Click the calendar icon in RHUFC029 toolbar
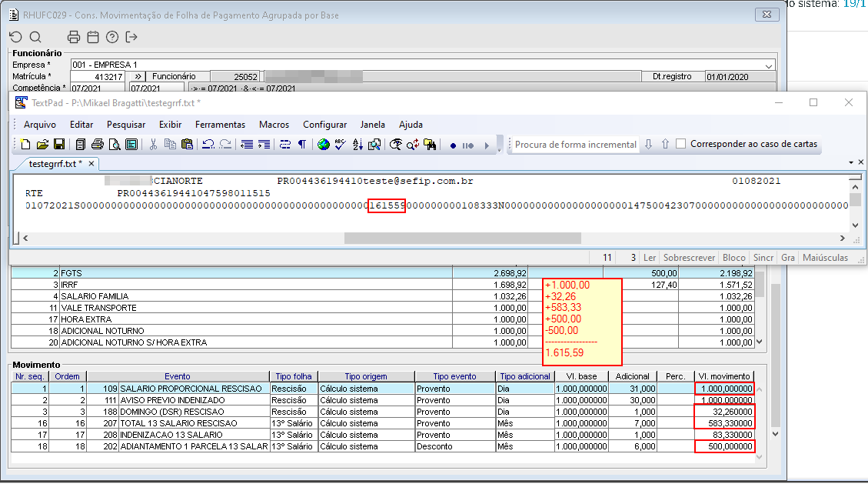This screenshot has height=484, width=868. coord(92,37)
